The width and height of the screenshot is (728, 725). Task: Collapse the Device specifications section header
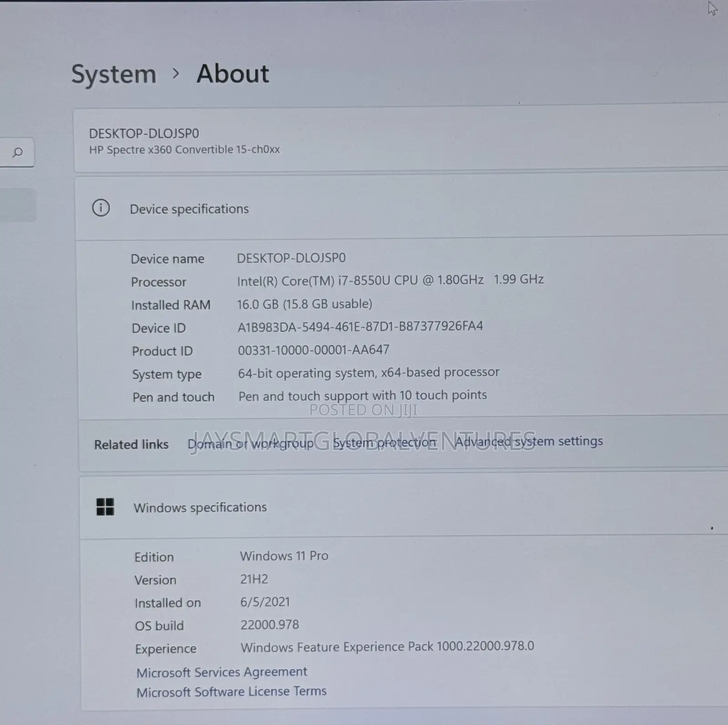point(403,208)
